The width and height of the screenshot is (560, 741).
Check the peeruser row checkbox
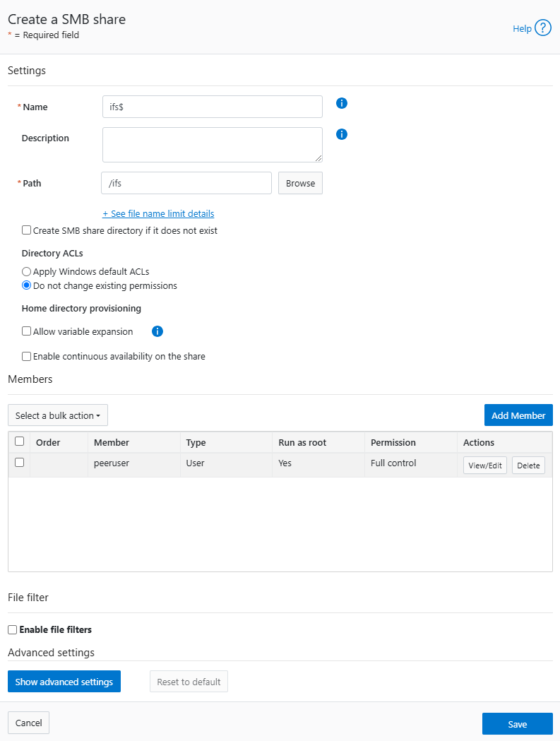[x=19, y=462]
